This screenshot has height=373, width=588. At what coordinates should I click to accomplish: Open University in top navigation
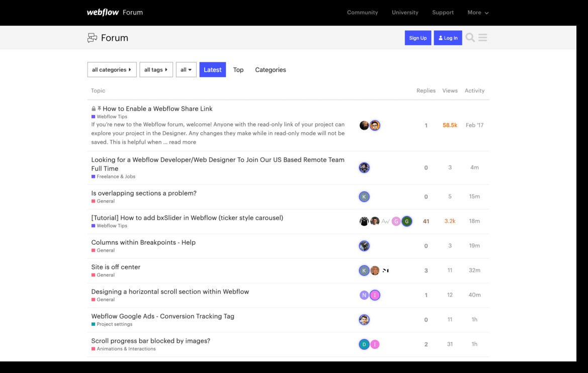click(x=405, y=13)
